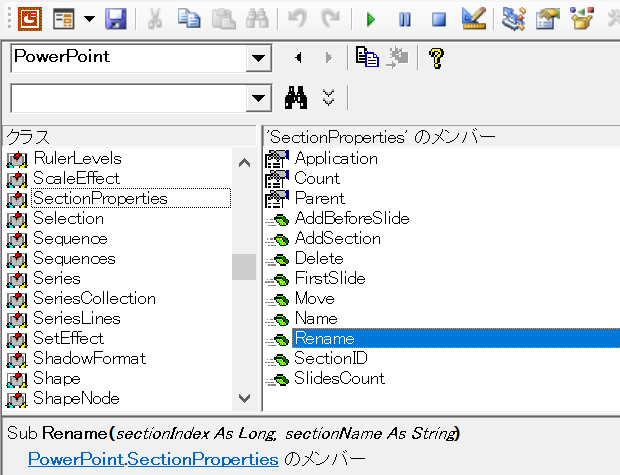620x475 pixels.
Task: Click the Cut scissors icon
Action: tap(155, 19)
